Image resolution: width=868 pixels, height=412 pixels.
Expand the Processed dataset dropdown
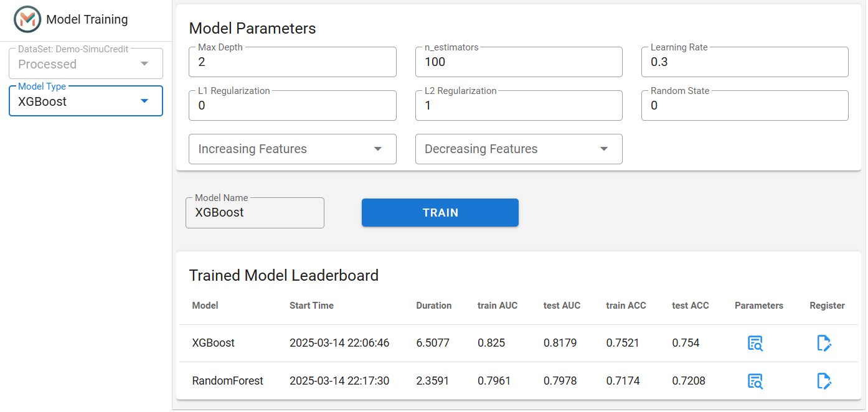coord(86,64)
